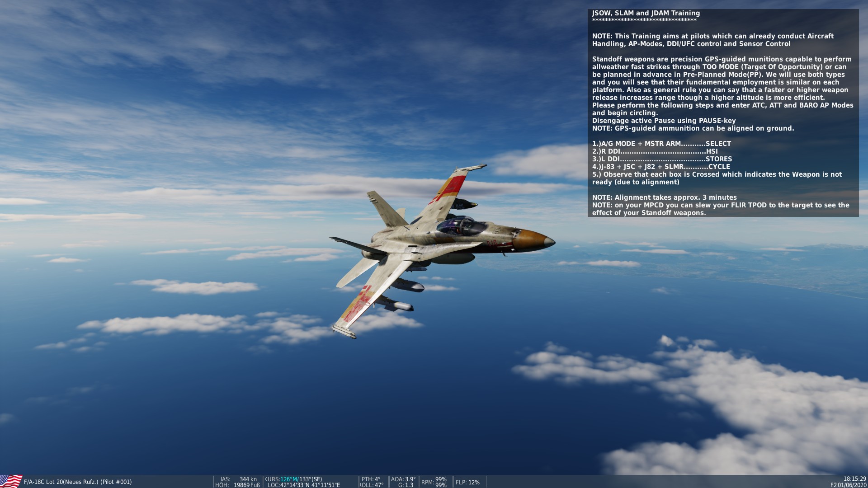
Task: Click the US flag icon in status bar
Action: [x=11, y=481]
